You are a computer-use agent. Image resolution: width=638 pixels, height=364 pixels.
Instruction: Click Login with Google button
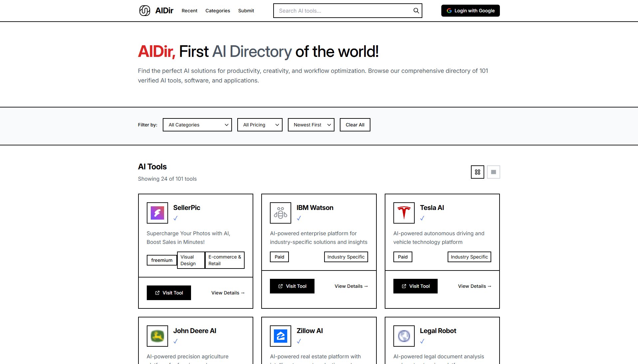(470, 11)
